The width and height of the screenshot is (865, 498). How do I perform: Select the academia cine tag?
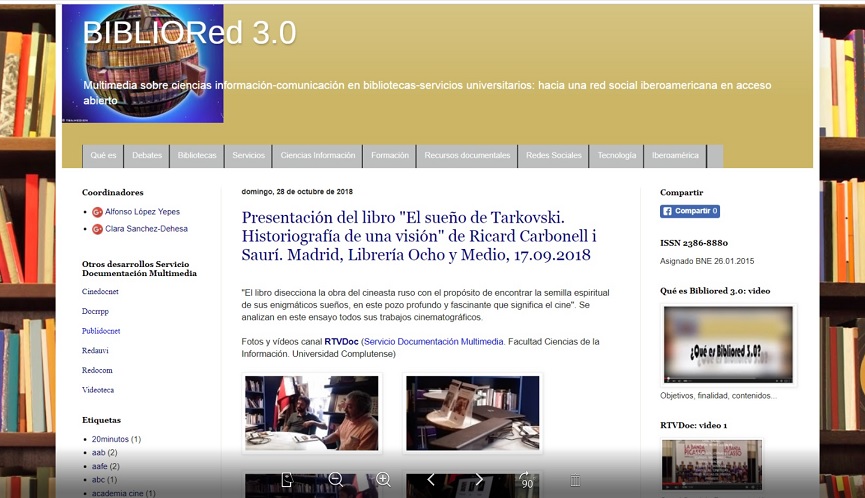(118, 494)
